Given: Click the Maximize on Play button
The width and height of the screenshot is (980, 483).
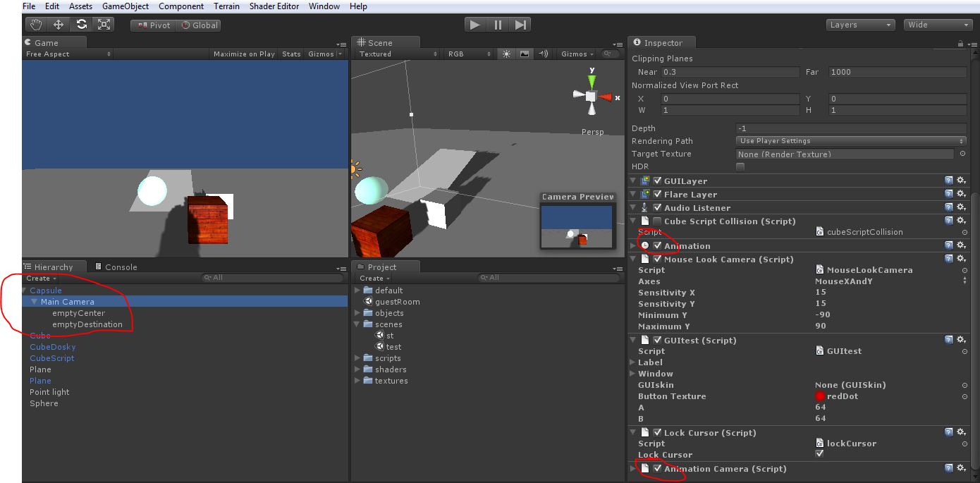Looking at the screenshot, I should [x=244, y=54].
